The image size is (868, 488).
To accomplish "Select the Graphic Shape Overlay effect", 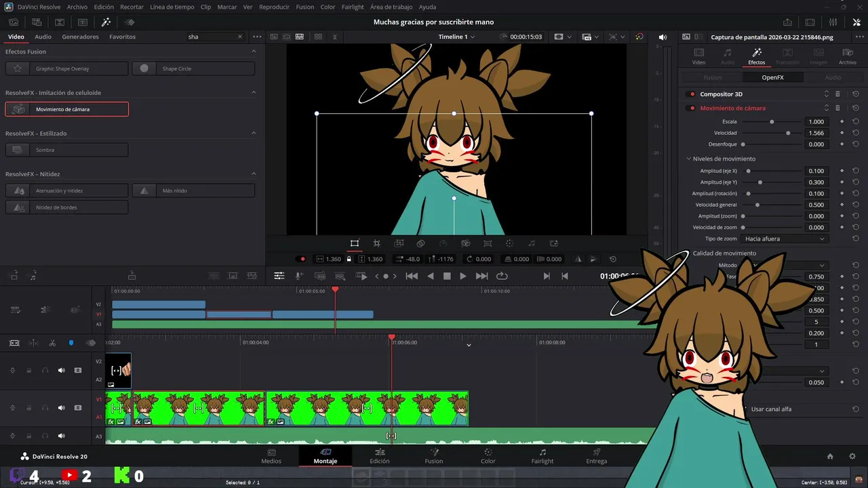I will click(x=66, y=68).
